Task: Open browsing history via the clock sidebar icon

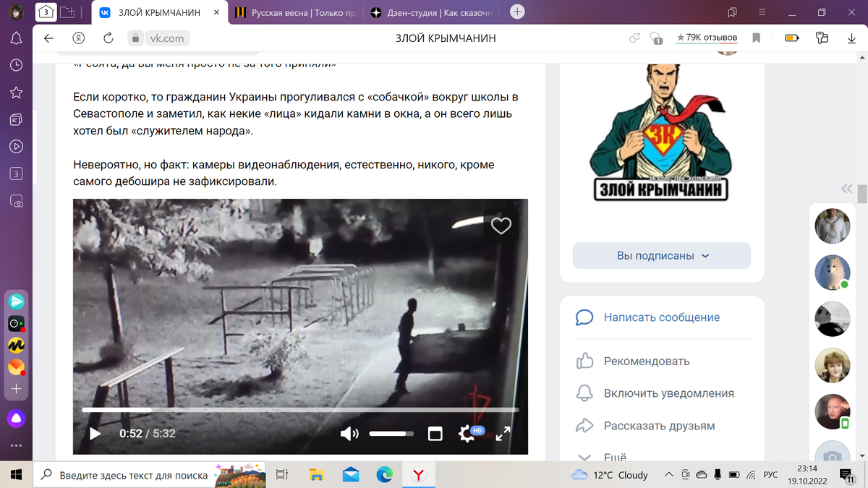Action: click(16, 65)
